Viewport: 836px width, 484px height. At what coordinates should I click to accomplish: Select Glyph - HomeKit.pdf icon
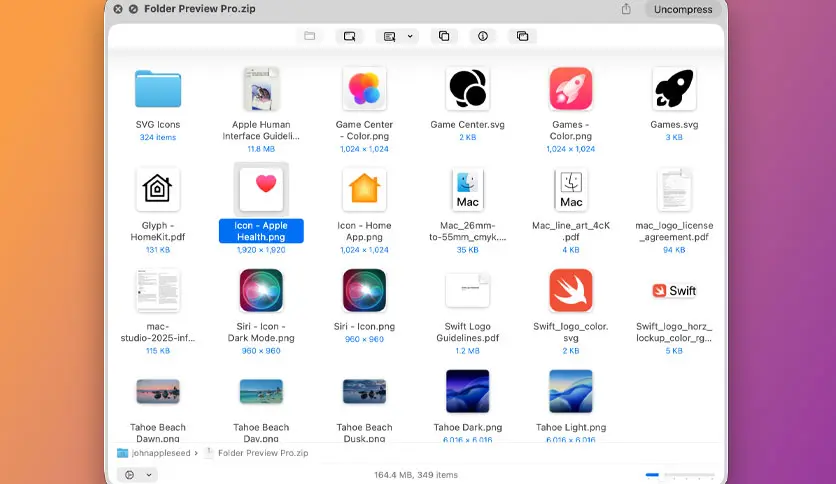[158, 189]
